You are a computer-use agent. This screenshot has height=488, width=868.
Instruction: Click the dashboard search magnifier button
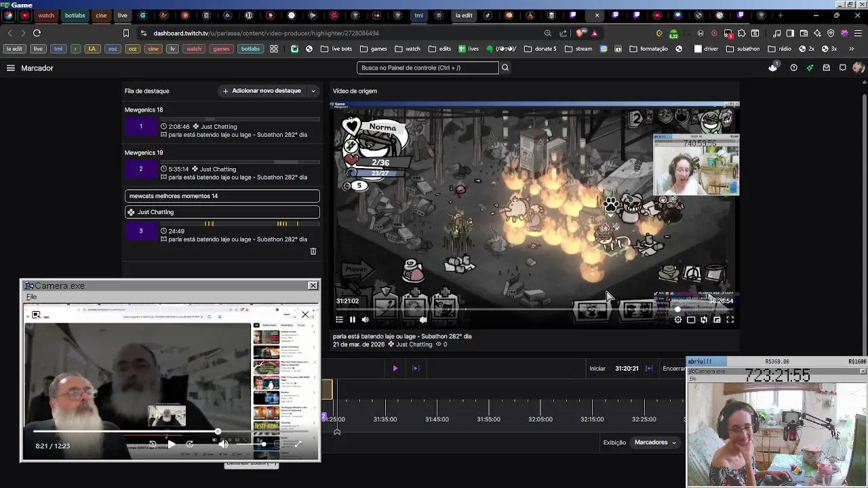pos(505,68)
